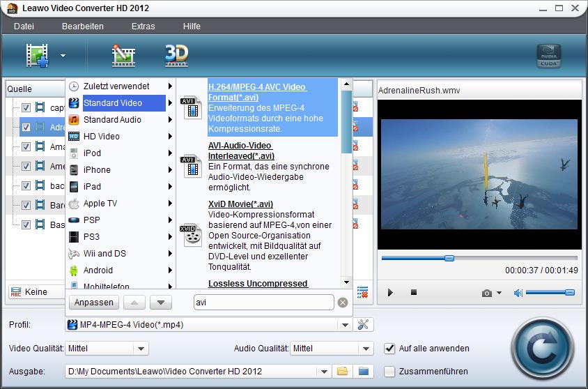588x389 pixels.
Task: Mute audio using the speaker icon
Action: (518, 293)
